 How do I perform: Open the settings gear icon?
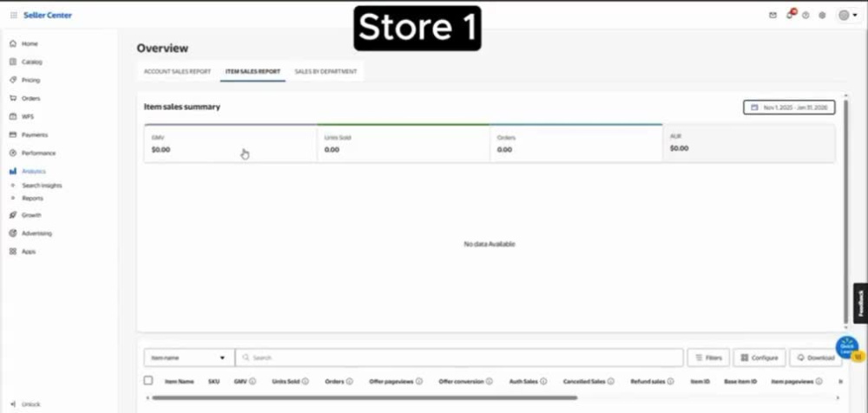[822, 16]
